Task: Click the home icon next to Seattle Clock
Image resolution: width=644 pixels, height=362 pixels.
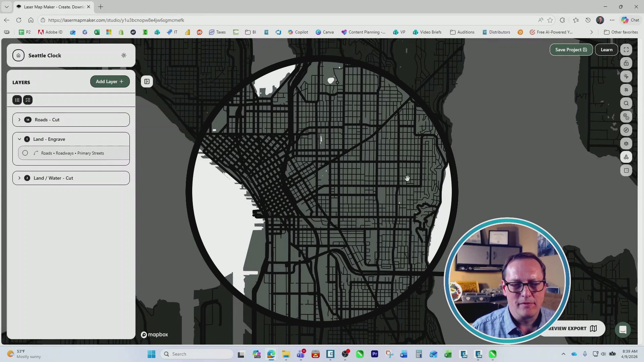Action: tap(18, 55)
